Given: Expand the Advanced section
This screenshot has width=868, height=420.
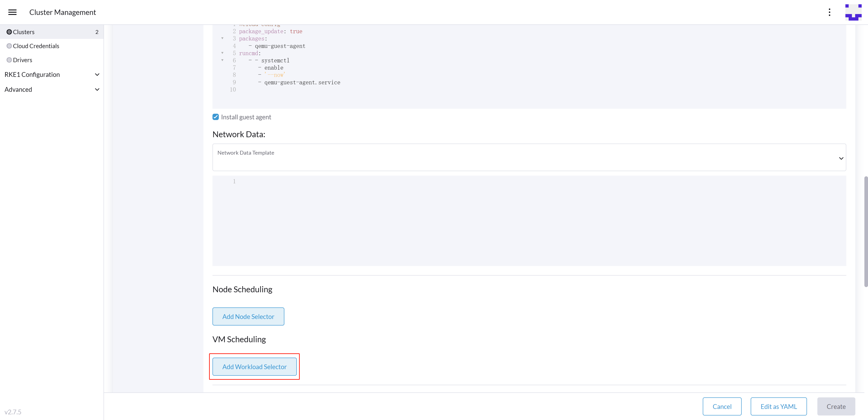Looking at the screenshot, I should (x=97, y=89).
